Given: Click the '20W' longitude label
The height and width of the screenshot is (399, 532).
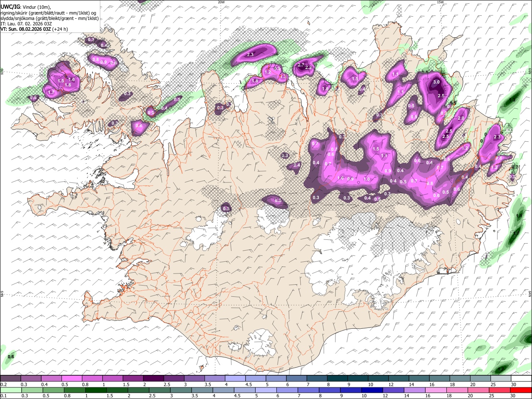Looking at the screenshot, I should [221, 2].
